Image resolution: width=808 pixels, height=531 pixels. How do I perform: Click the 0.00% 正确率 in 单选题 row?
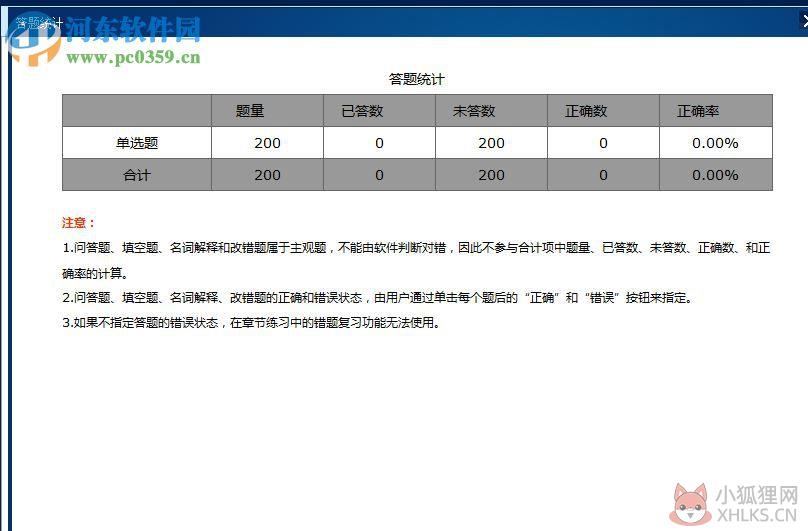point(715,143)
